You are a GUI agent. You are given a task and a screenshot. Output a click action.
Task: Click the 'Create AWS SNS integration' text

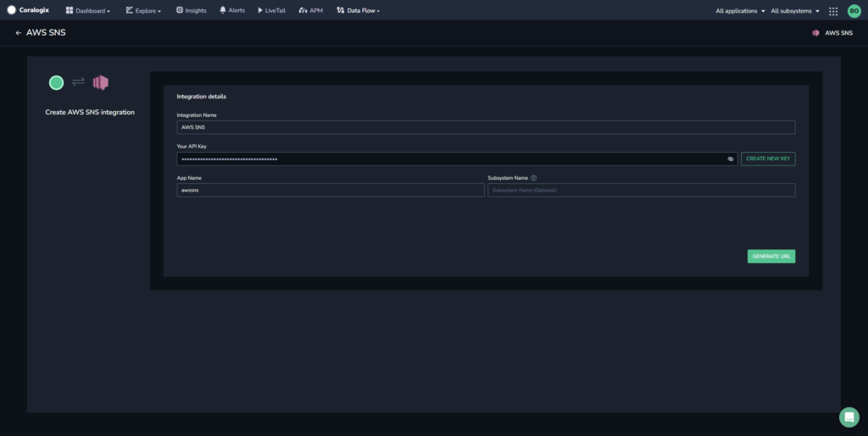click(x=90, y=113)
